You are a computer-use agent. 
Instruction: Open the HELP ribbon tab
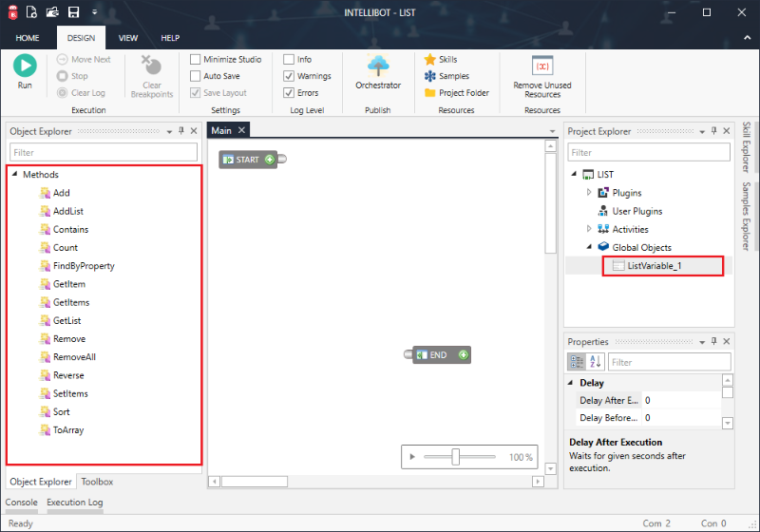point(170,38)
